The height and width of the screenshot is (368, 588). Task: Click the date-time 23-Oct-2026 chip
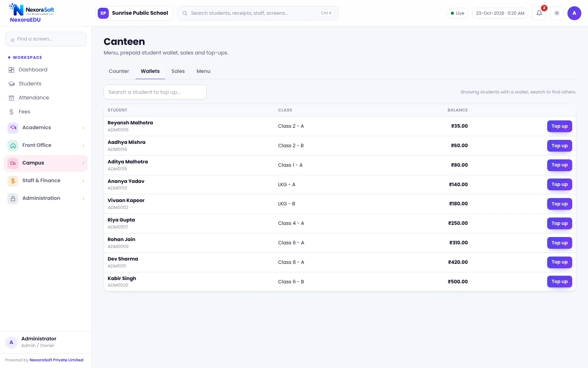click(500, 13)
